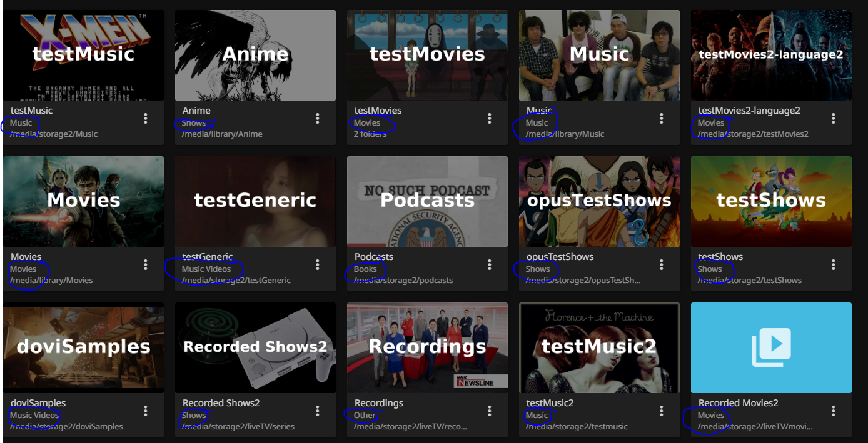Open options menu for doviSamples library
868x443 pixels.
click(146, 411)
